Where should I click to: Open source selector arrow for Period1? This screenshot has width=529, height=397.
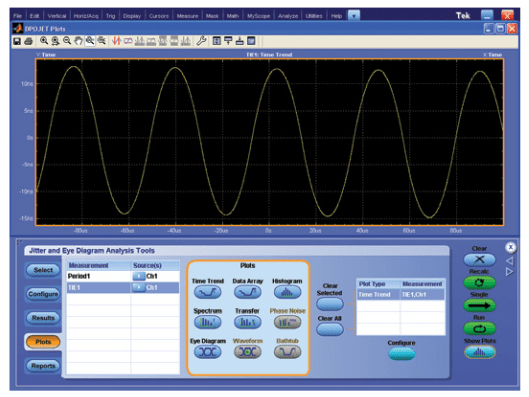pos(138,276)
